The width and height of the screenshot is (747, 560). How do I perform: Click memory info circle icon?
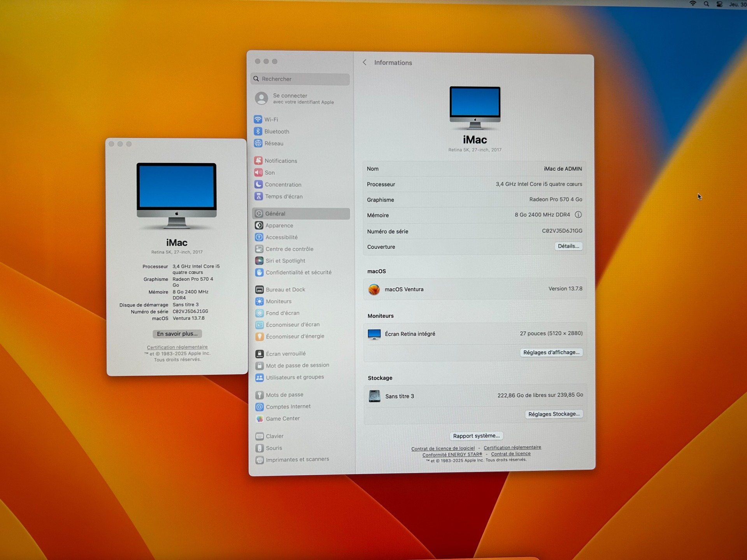578,215
